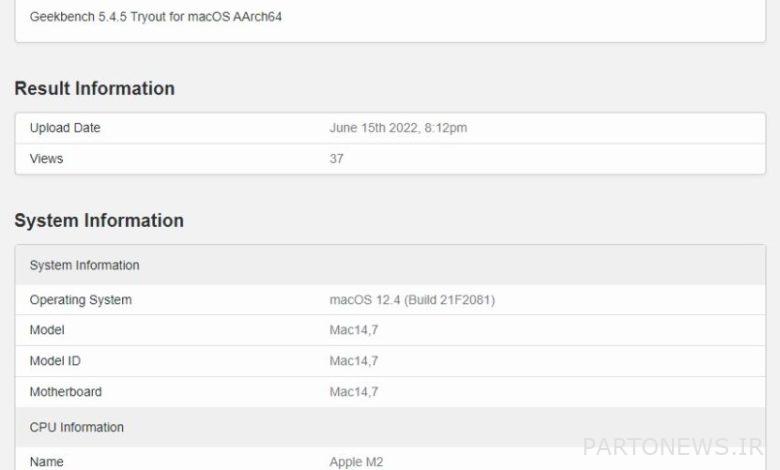
Task: Select the Mac14,7 value in Model row
Action: (354, 330)
